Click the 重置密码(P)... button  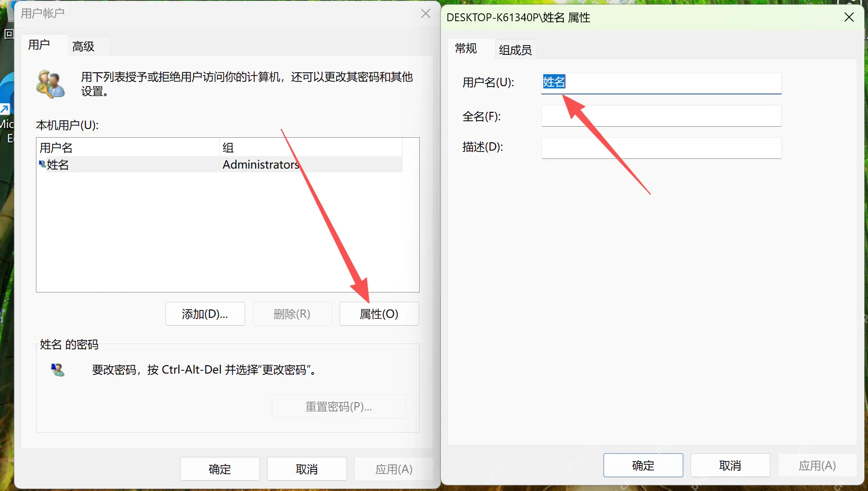click(339, 406)
